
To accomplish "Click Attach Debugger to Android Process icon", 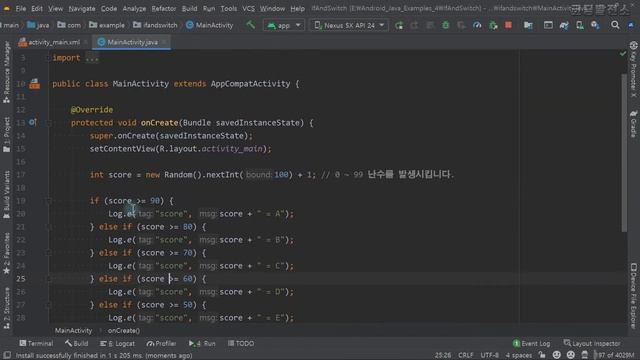I will point(493,25).
